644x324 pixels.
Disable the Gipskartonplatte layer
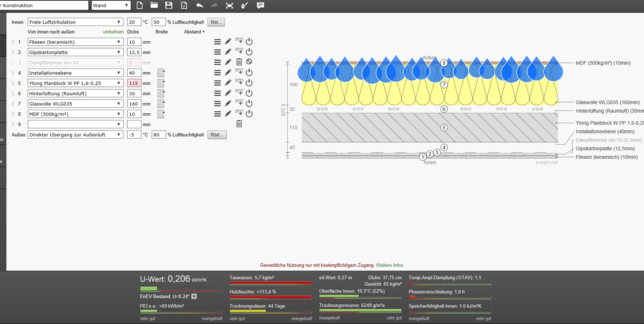coord(249,52)
